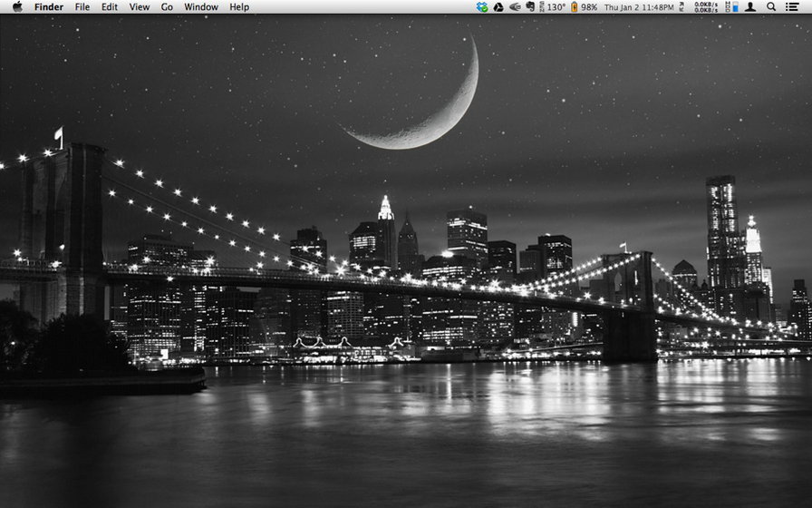Open the Window menu
The width and height of the screenshot is (812, 508).
[x=201, y=6]
